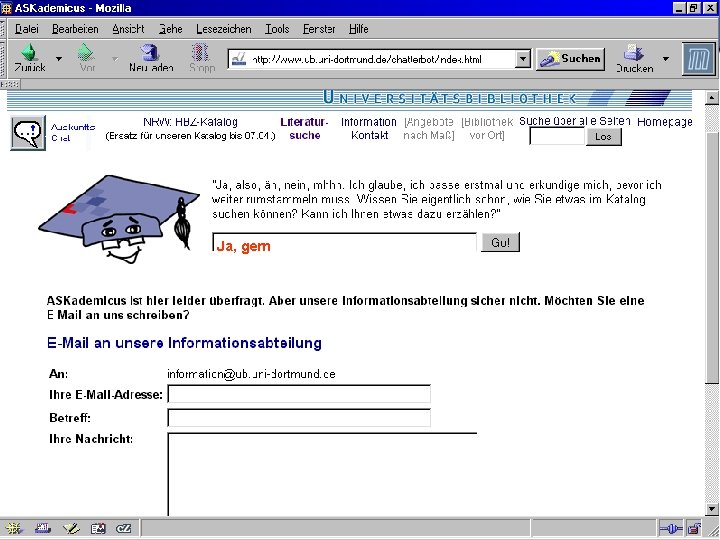Click the site search input field
Screen dimensions: 720x540
pyautogui.click(x=557, y=136)
